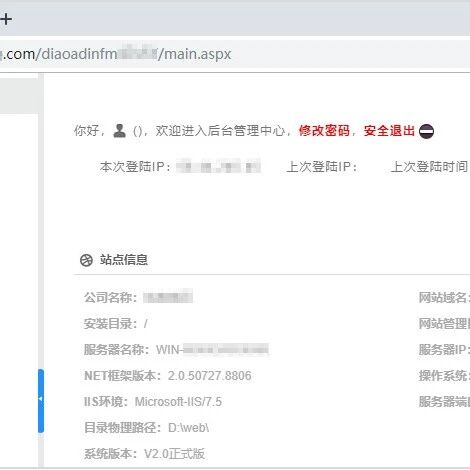The width and height of the screenshot is (470, 470).
Task: Open the 修改密码 link
Action: tap(324, 131)
